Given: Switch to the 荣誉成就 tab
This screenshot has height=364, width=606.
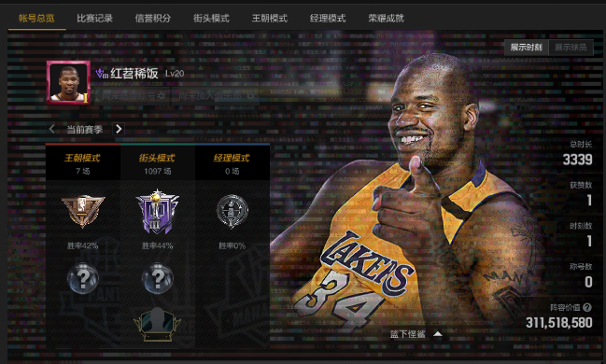Looking at the screenshot, I should tap(386, 18).
